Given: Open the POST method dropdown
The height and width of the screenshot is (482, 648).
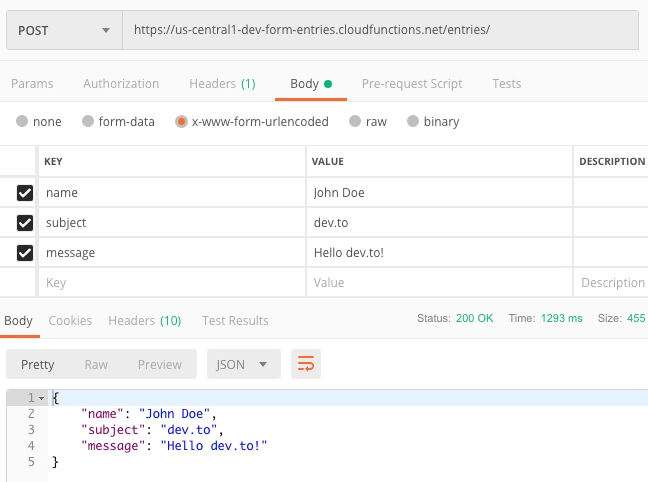Looking at the screenshot, I should [64, 30].
